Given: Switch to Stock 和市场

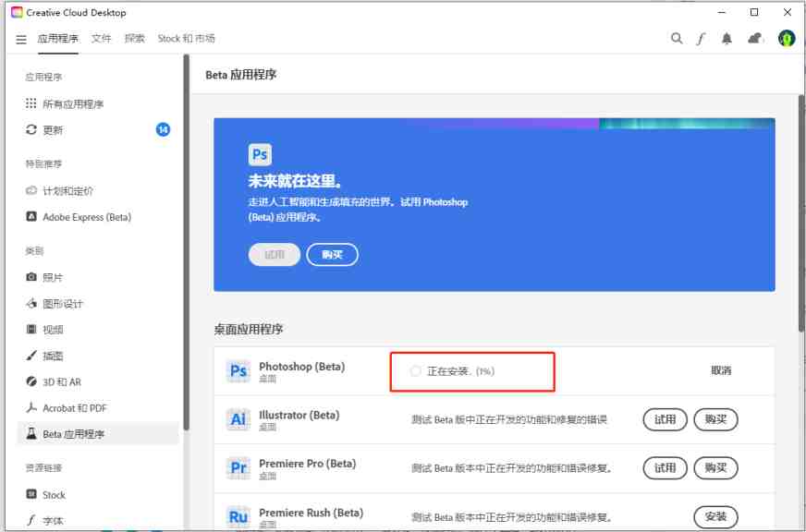Looking at the screenshot, I should click(x=188, y=39).
